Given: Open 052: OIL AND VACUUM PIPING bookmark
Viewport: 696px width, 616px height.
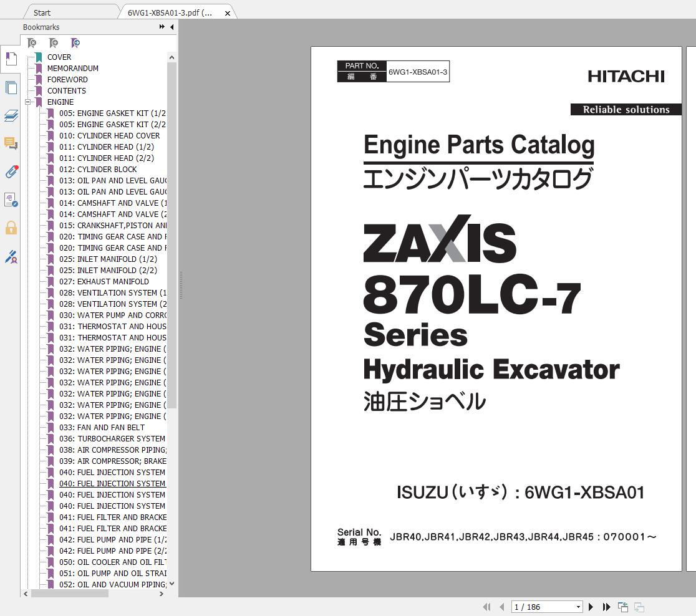Looking at the screenshot, I should [113, 584].
